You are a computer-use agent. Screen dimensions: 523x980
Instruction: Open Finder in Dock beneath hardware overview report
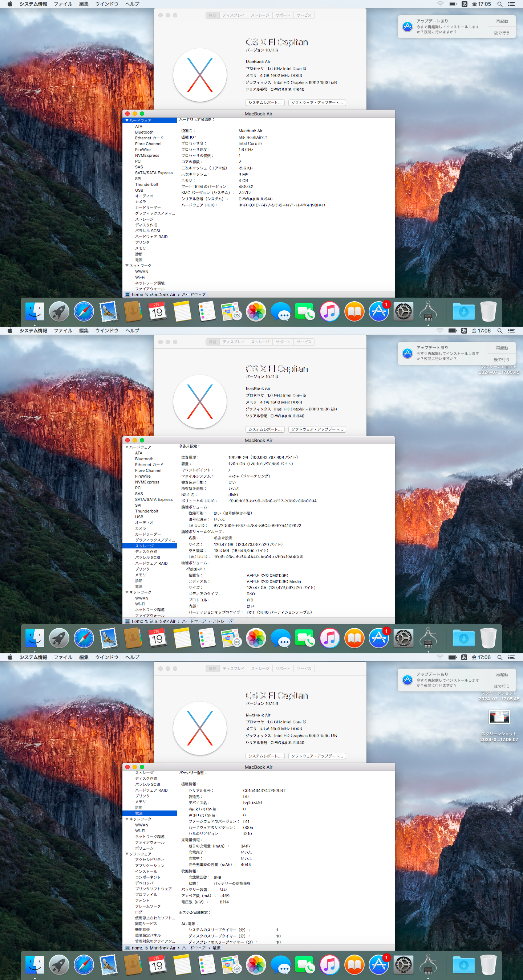(x=35, y=311)
